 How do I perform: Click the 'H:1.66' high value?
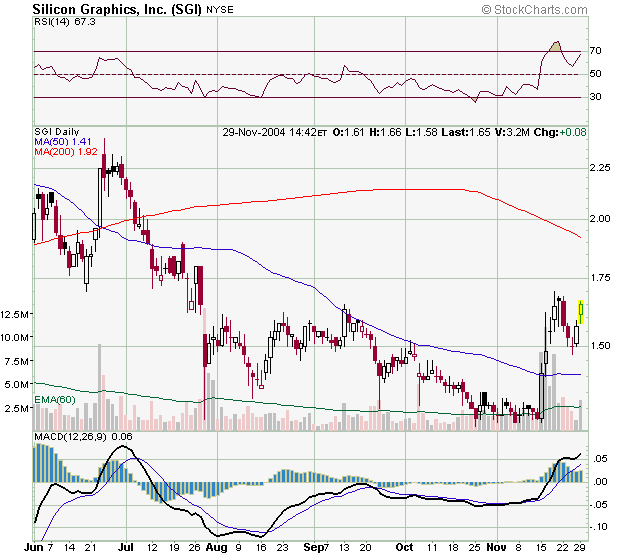tap(385, 132)
